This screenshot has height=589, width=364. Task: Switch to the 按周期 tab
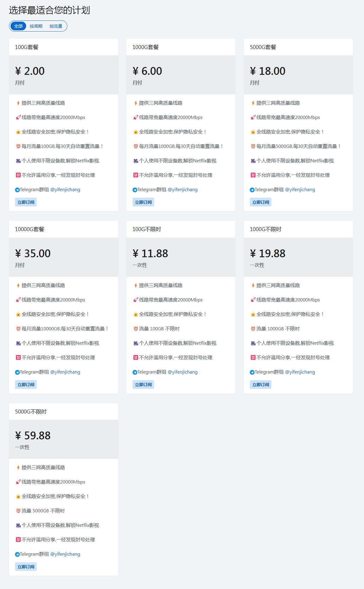tap(36, 26)
